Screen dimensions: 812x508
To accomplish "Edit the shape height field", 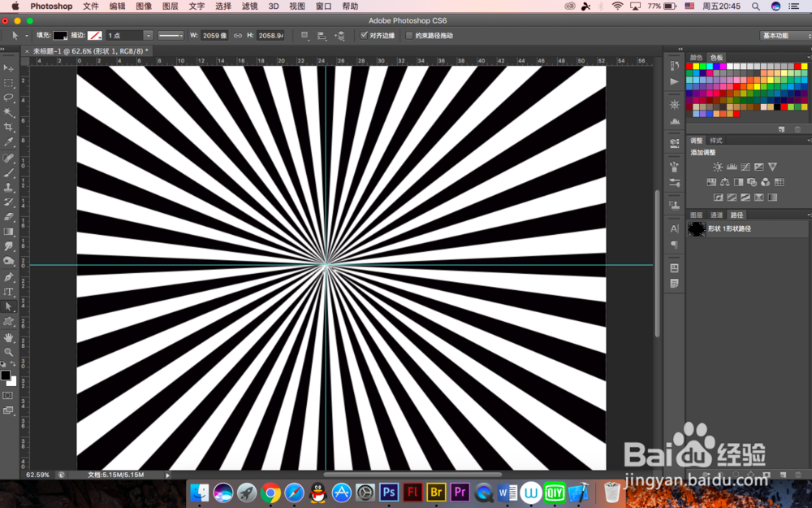I will 271,35.
